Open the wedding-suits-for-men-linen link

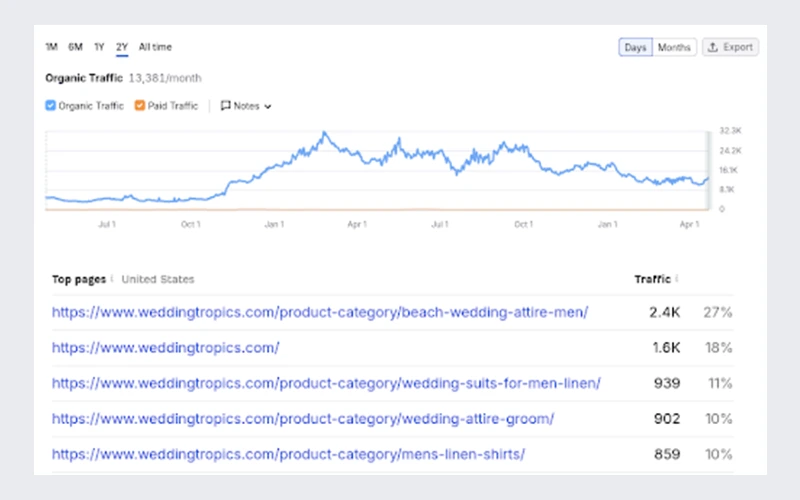326,383
